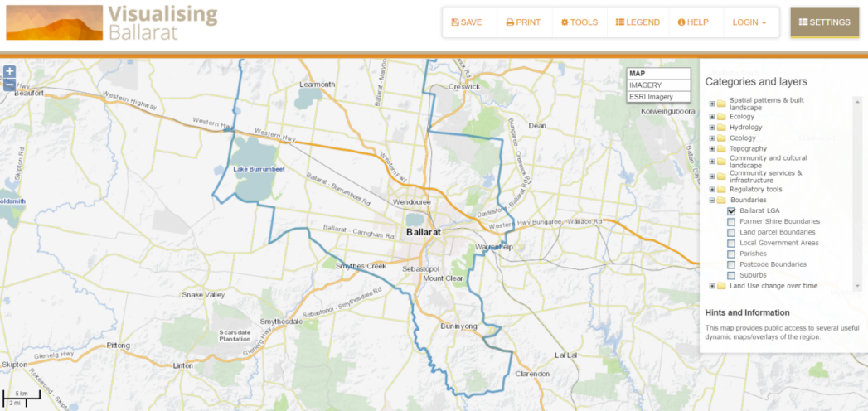Click the Snake Valley map label
Screen dimensions: 868x411
pos(204,295)
